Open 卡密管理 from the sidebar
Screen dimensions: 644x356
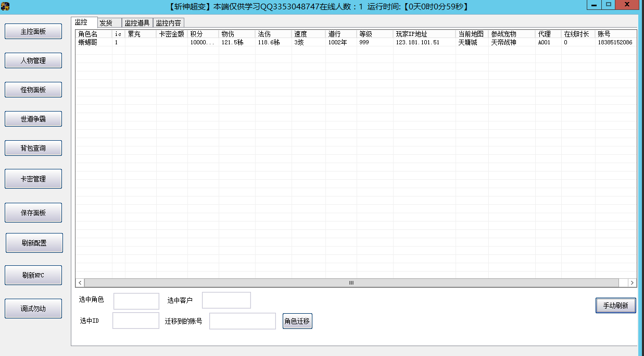[33, 179]
